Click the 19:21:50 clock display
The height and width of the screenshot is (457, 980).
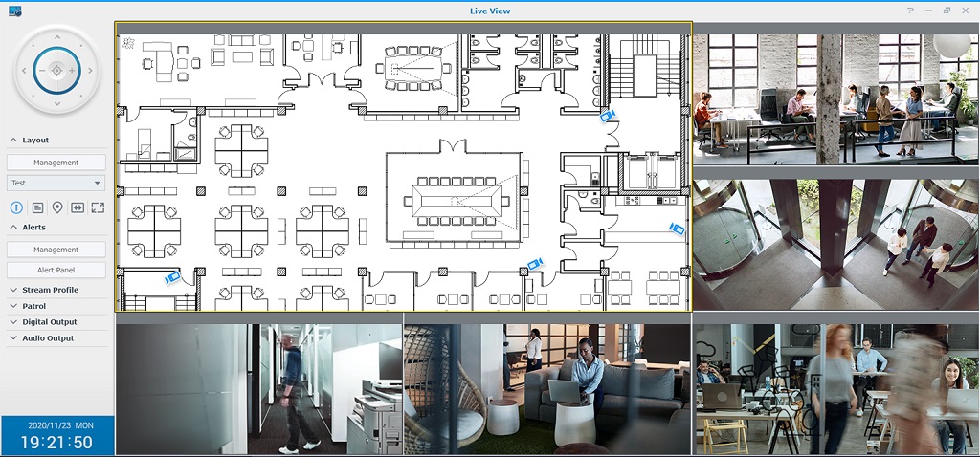click(56, 443)
